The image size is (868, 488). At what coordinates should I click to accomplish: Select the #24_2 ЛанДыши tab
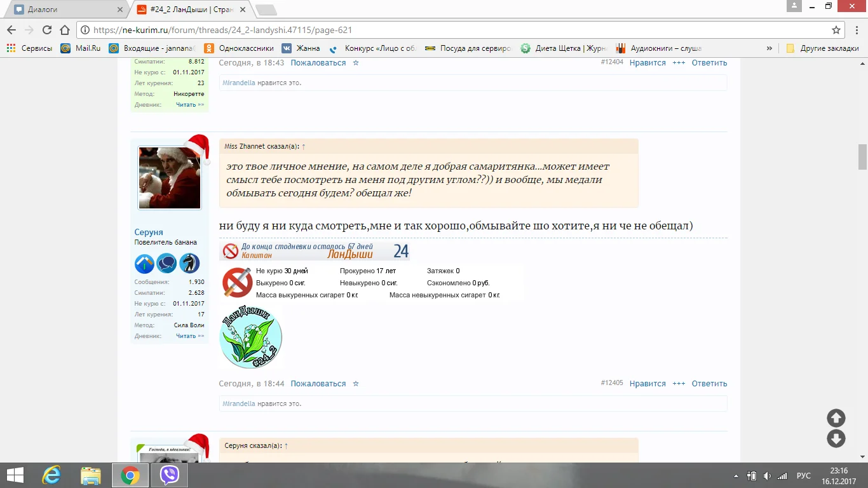(x=192, y=10)
